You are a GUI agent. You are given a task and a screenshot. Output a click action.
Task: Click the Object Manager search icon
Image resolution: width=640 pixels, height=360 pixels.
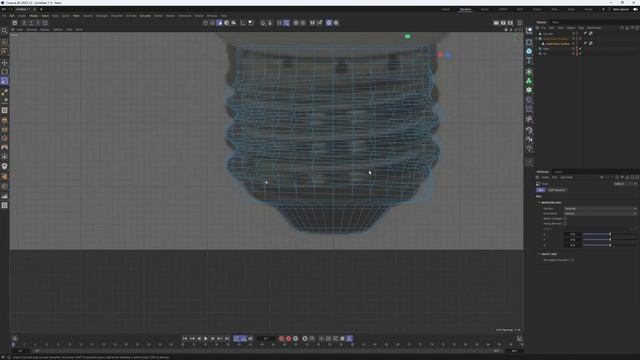coord(622,28)
